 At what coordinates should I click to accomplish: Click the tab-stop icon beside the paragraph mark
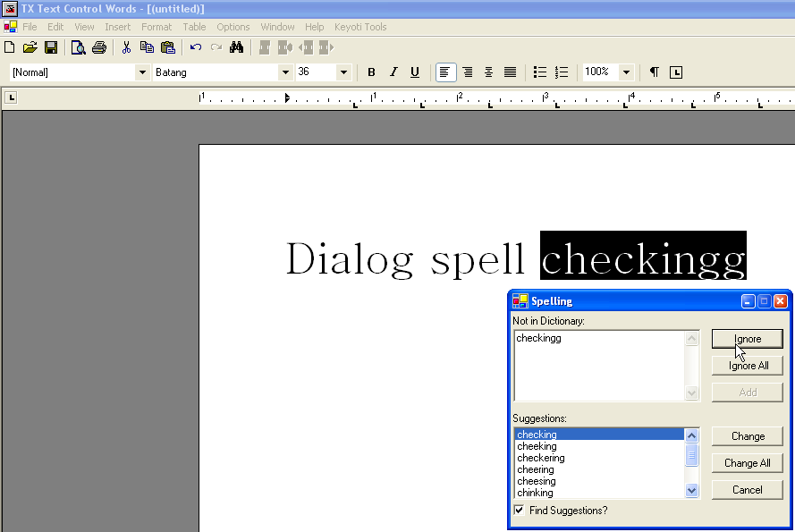pyautogui.click(x=676, y=72)
